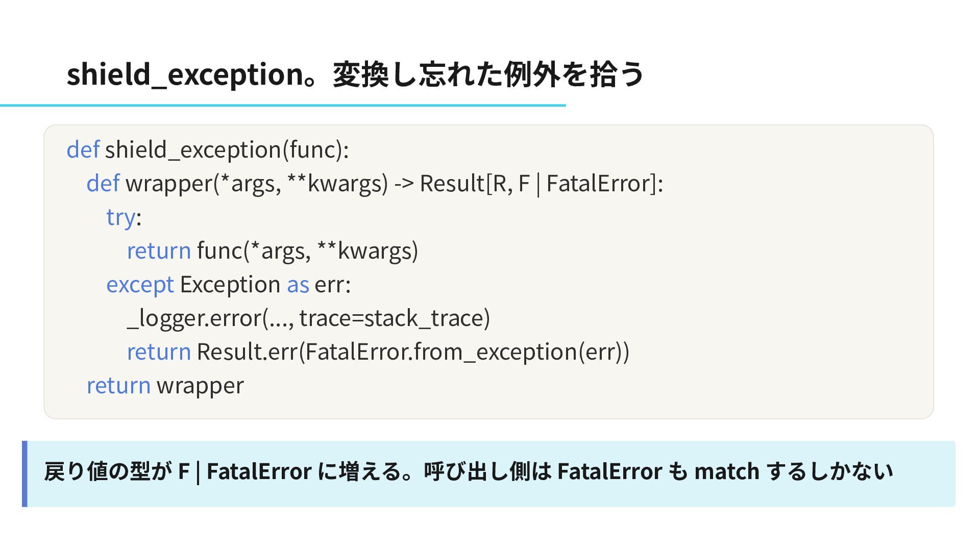980x551 pixels.
Task: Click 'Result.err(FatalError.from_exception(err))' expression
Action: click(413, 352)
